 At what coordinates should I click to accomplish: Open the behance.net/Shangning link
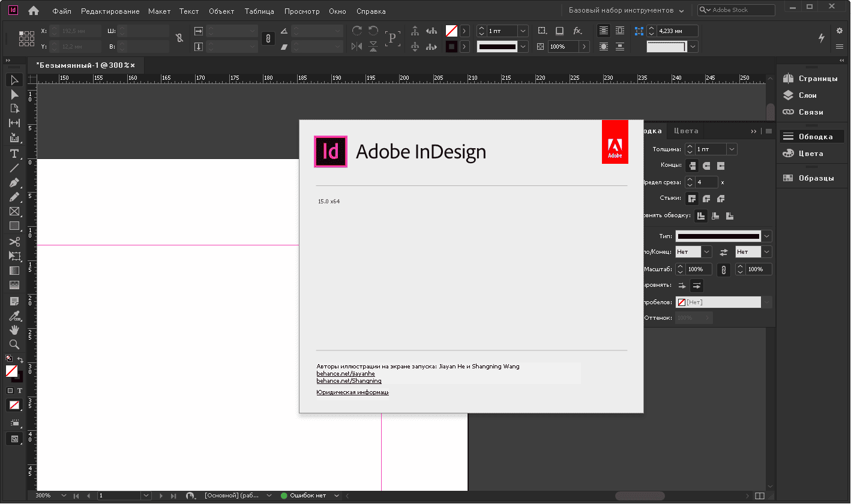(349, 381)
